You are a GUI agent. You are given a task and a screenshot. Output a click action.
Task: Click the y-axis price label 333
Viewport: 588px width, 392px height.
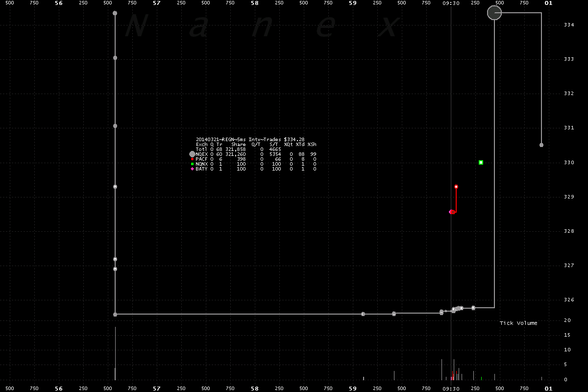[x=568, y=59]
